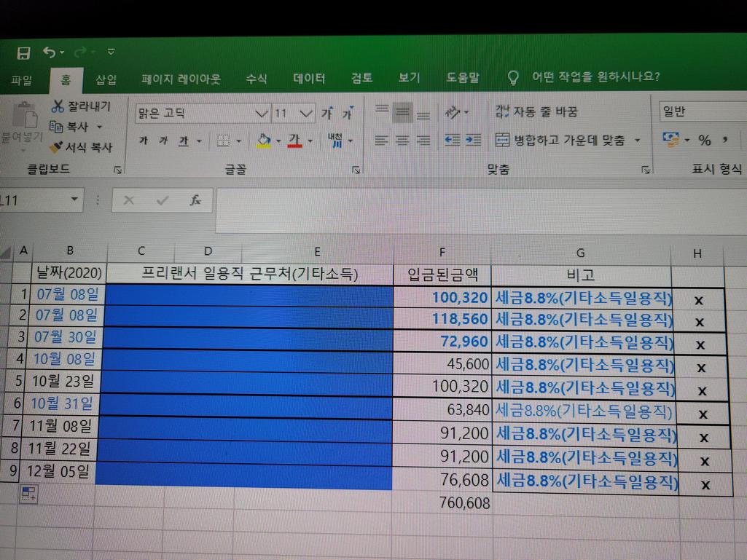Apply the yellow fill color
Screen dimensions: 747x560
point(264,141)
